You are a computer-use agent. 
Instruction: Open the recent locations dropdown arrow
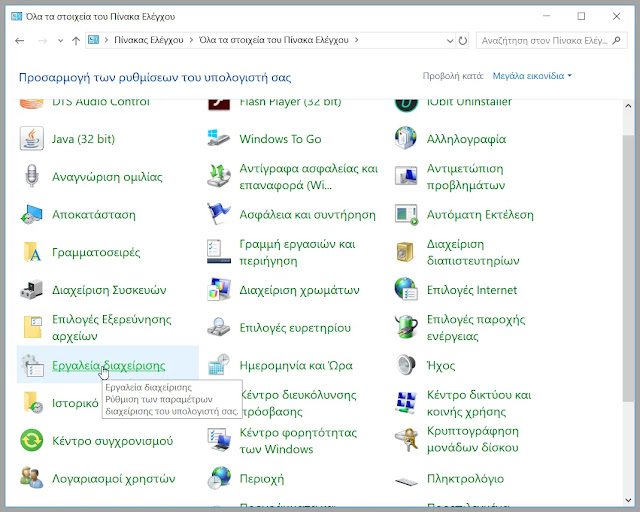pos(60,40)
